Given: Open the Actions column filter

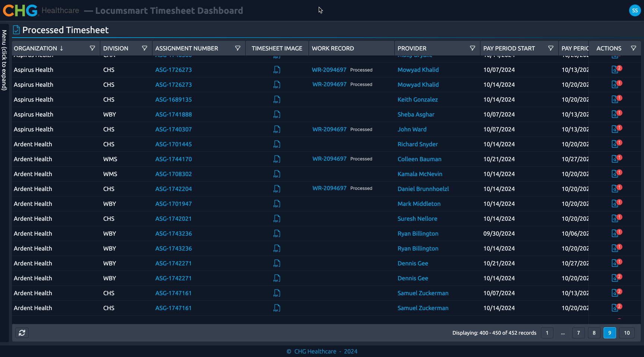Looking at the screenshot, I should (634, 48).
